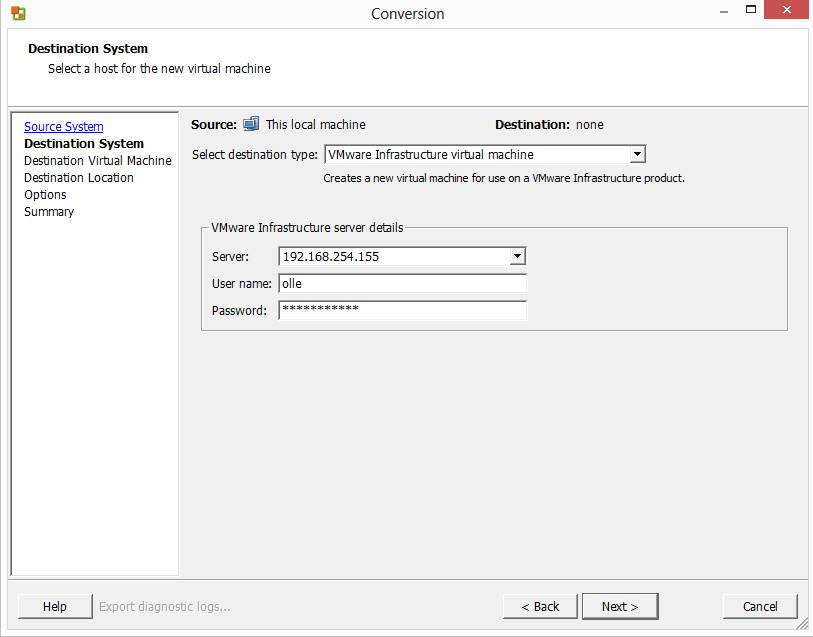Click the VMware Infrastructure virtual machine combo box
This screenshot has width=813, height=637.
coord(485,154)
